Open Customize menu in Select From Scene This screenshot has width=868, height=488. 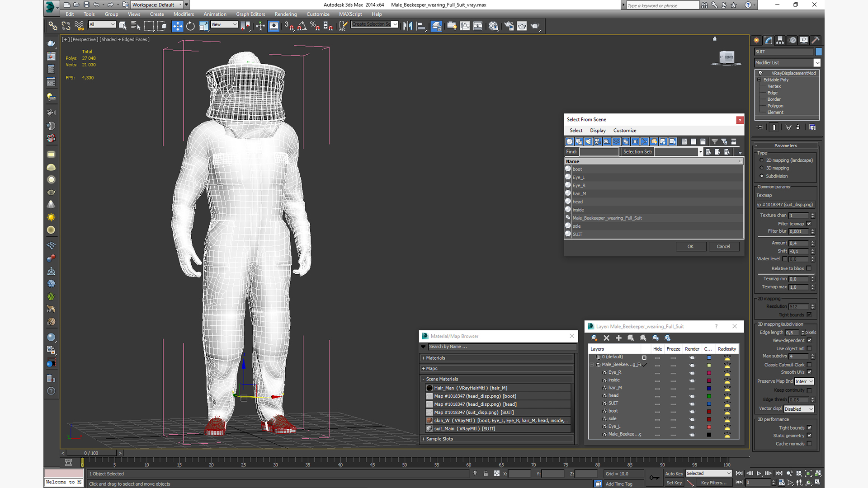tap(625, 131)
